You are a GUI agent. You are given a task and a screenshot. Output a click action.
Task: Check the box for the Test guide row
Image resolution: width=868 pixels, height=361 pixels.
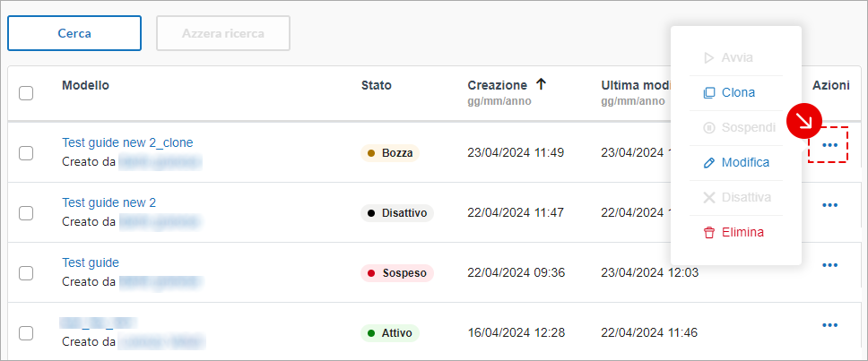[x=26, y=273]
